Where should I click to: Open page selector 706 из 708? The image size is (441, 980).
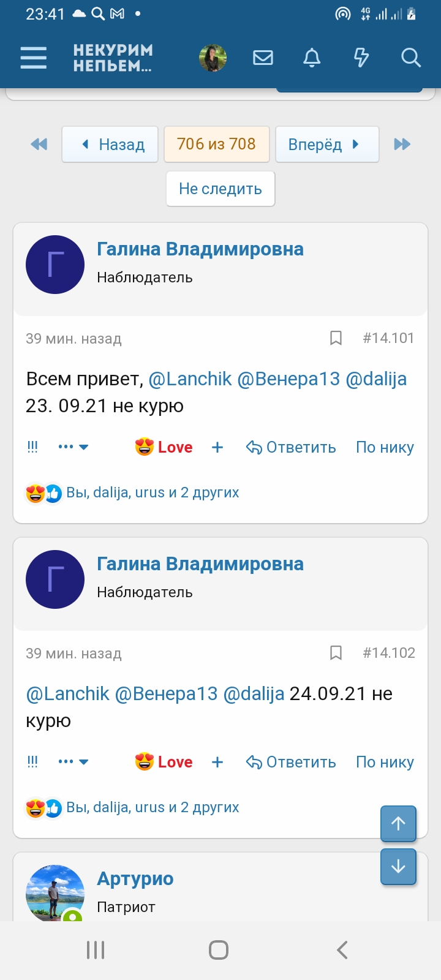coord(216,144)
